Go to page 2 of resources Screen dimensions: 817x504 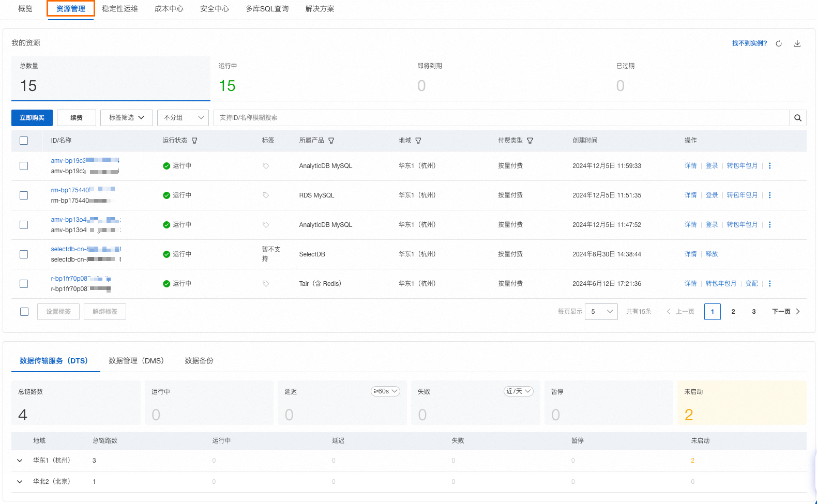(733, 312)
